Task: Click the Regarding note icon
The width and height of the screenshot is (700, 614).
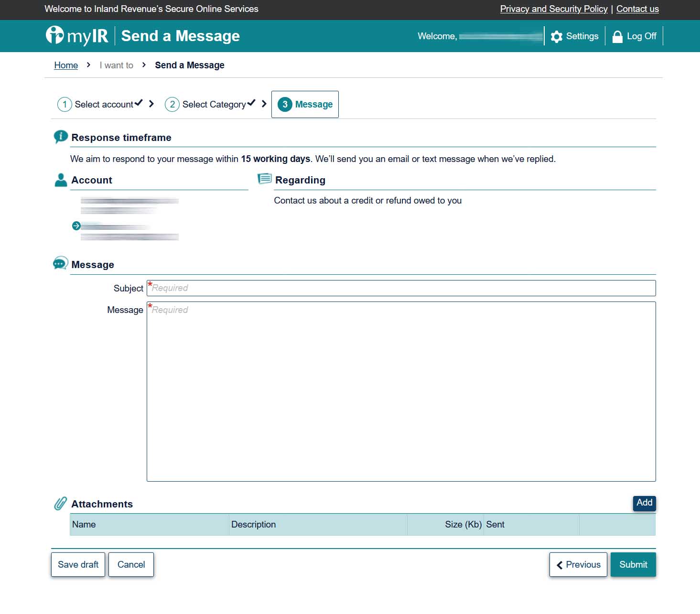Action: click(265, 179)
